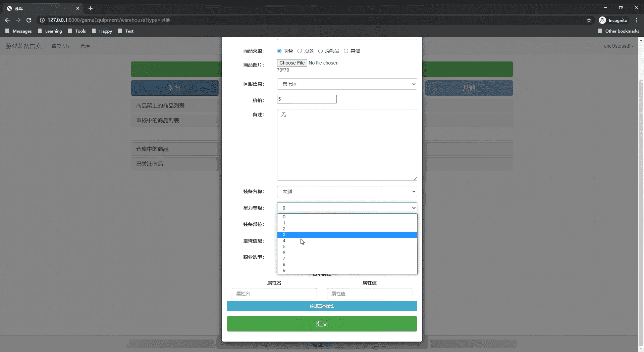Select the 其他 product type radio
Viewport: 644px width, 352px height.
[346, 51]
